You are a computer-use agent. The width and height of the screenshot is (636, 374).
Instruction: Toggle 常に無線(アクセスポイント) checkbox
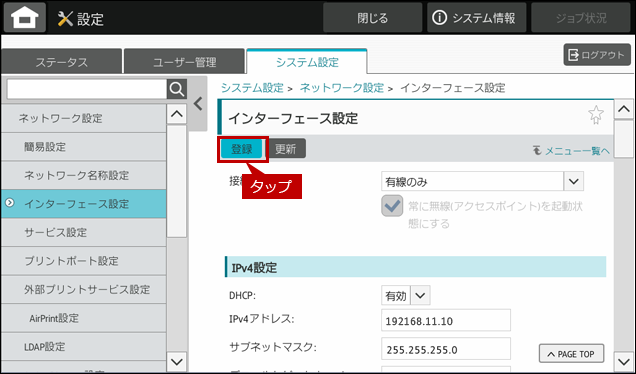click(x=392, y=206)
